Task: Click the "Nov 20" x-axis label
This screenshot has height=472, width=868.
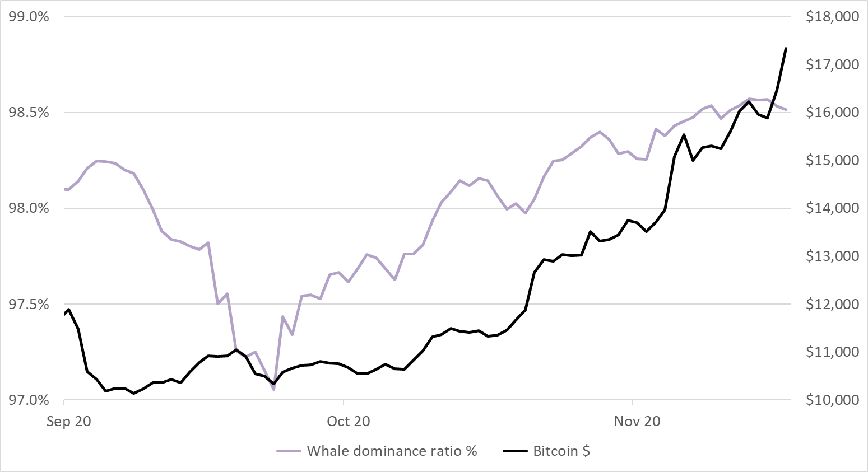Action: [637, 422]
